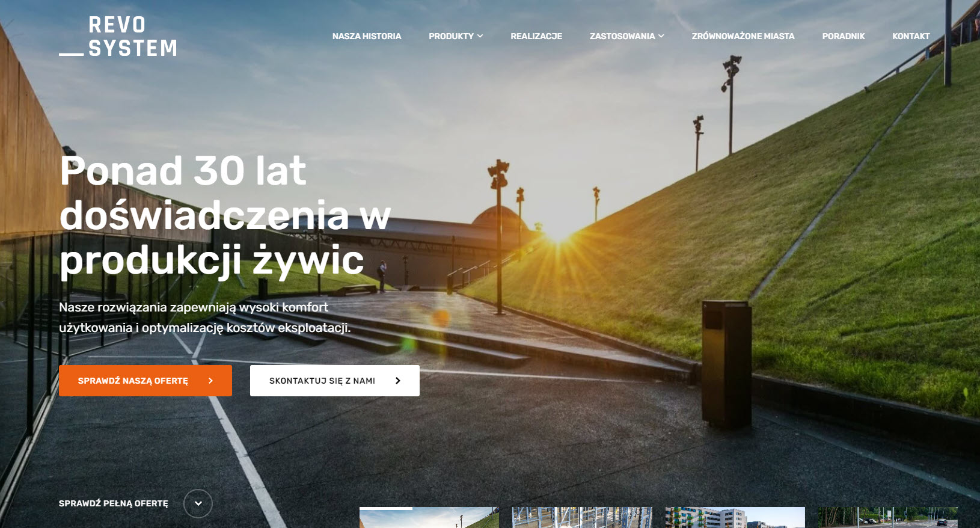Viewport: 980px width, 528px height.
Task: Click the circular scroll-down chevron icon
Action: click(198, 503)
